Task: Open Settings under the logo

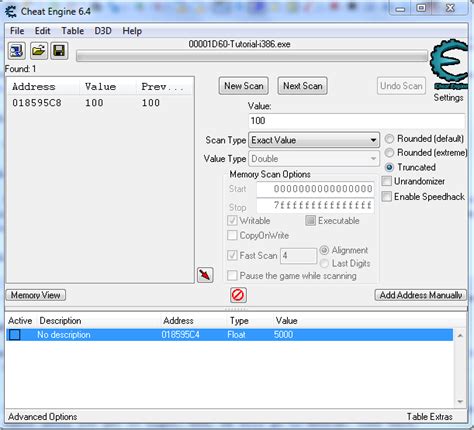Action: 448,98
